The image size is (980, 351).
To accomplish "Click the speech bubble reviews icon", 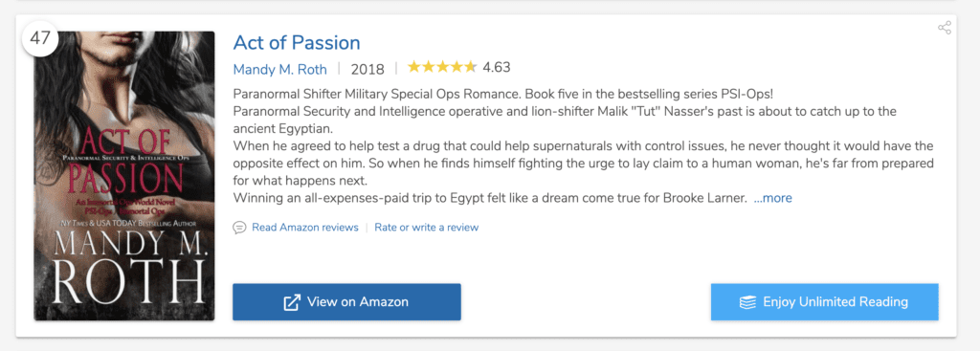I will click(x=239, y=228).
